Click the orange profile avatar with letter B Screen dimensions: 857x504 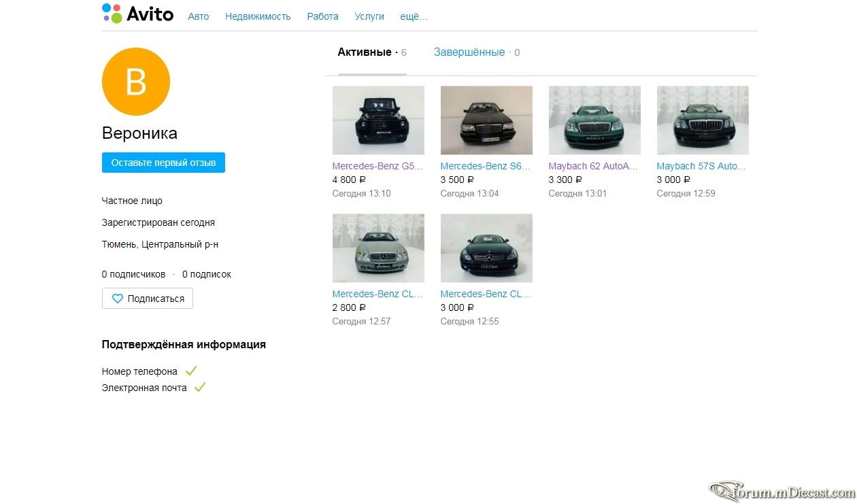(x=136, y=82)
